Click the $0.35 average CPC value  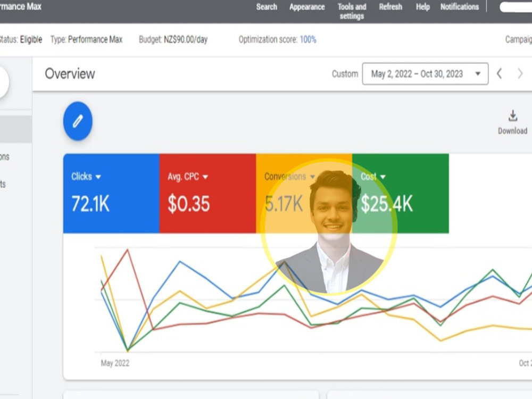tap(189, 204)
